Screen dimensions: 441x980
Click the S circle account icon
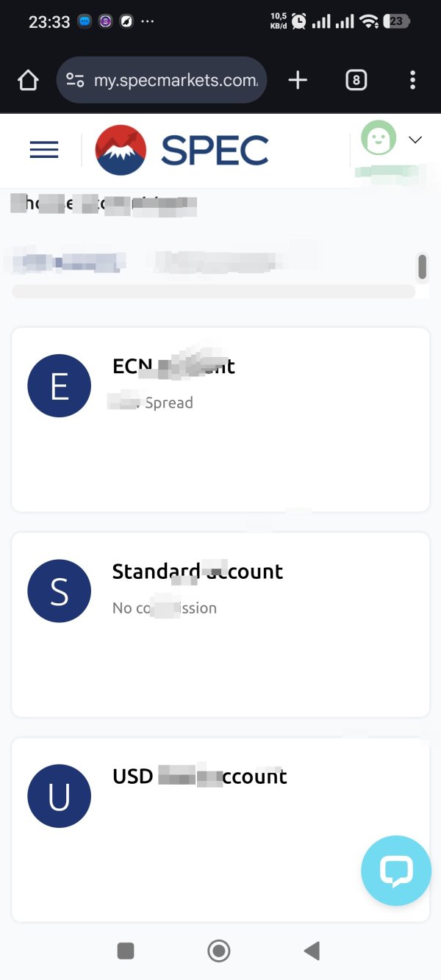coord(59,591)
